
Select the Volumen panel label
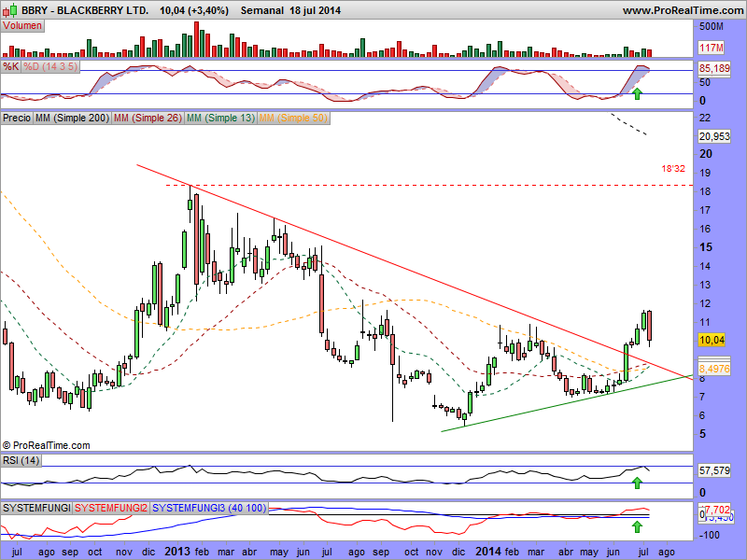(22, 26)
